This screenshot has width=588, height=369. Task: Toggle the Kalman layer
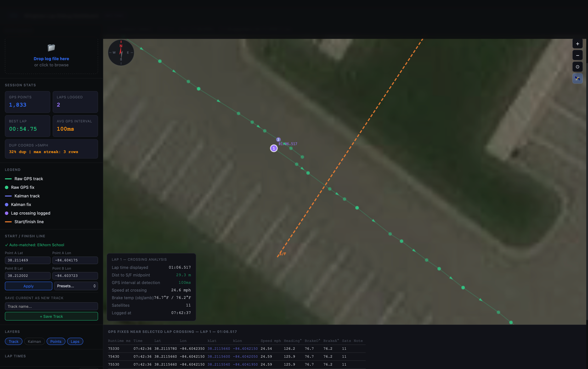pos(34,341)
